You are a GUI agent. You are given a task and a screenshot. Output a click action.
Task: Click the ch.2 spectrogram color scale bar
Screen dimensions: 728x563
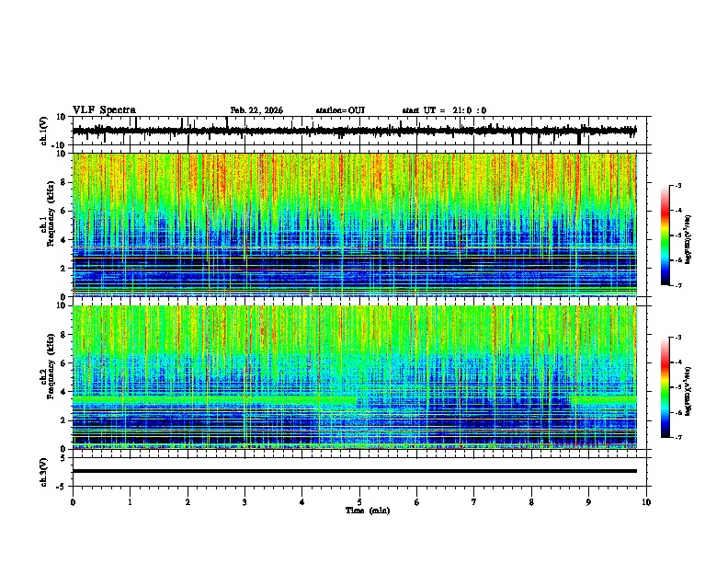click(x=665, y=387)
